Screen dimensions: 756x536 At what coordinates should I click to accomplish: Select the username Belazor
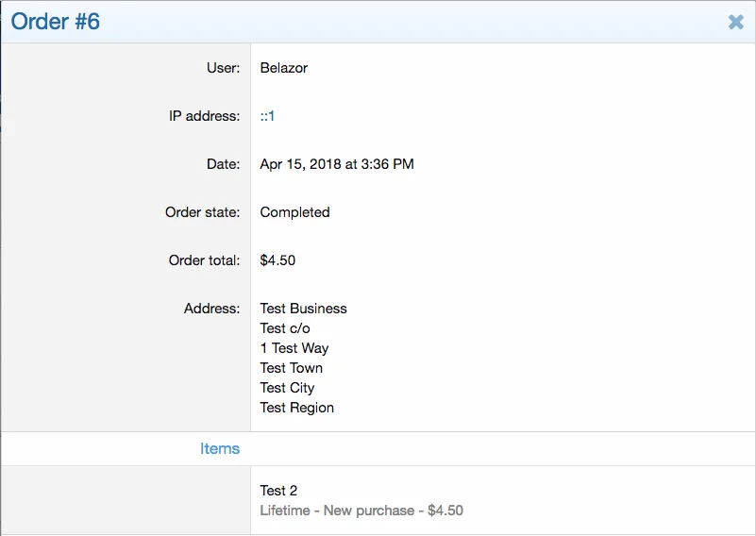[284, 68]
